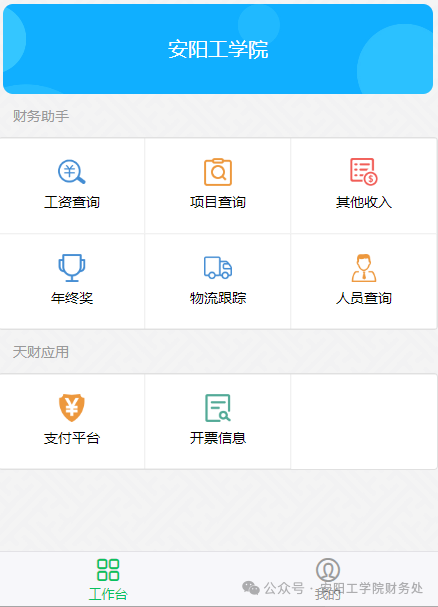Open the 工资查询 salary search icon

72,171
